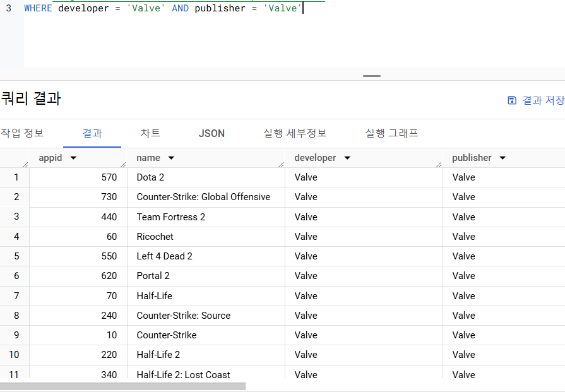The image size is (565, 392).
Task: Select the 결과 tab
Action: tap(92, 133)
